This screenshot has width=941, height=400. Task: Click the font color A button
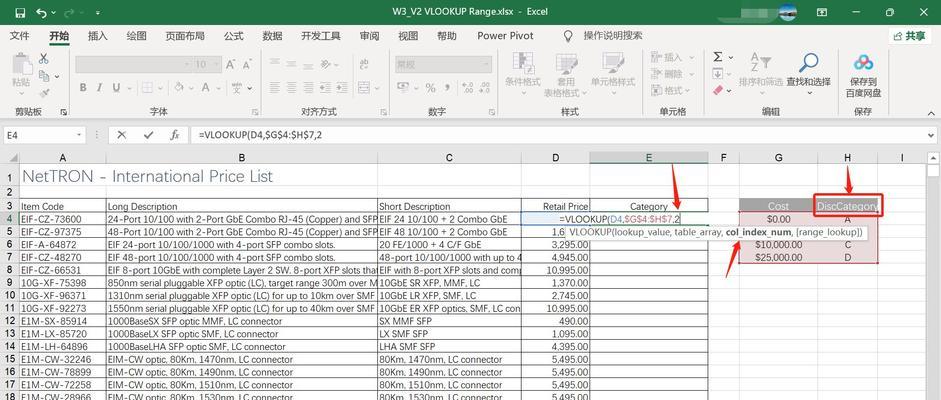coord(206,88)
